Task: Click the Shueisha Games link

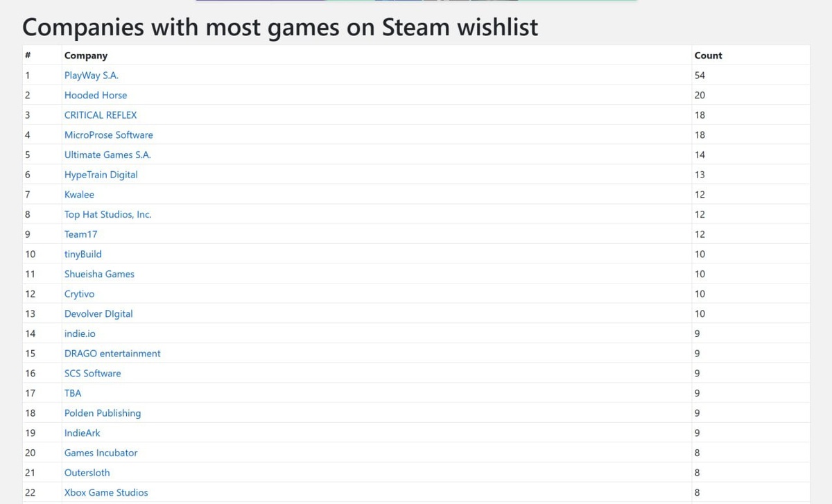Action: pyautogui.click(x=99, y=274)
